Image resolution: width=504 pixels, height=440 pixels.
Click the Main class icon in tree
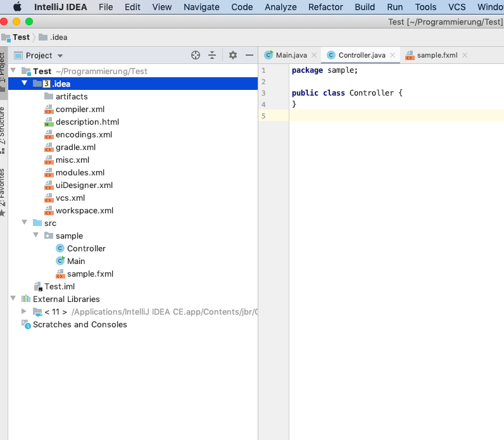(60, 261)
